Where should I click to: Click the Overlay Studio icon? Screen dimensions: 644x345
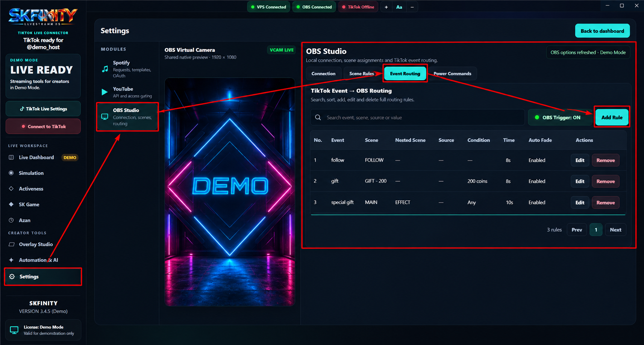(x=11, y=244)
